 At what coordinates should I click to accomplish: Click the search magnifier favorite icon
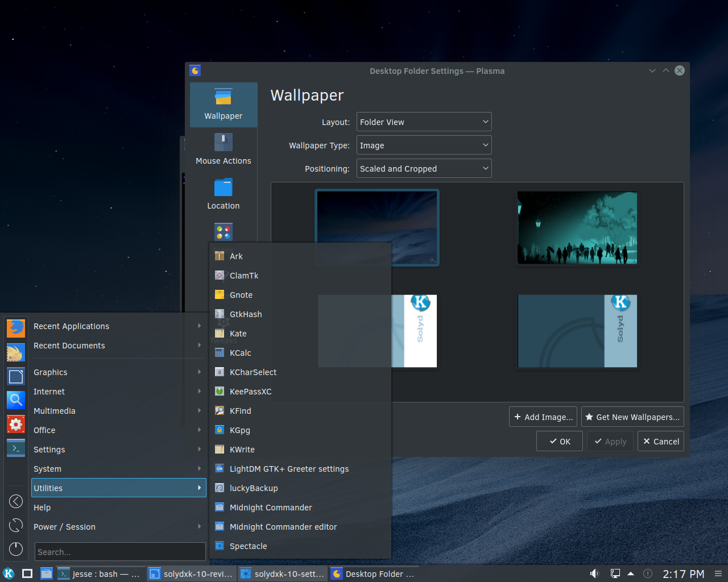16,400
